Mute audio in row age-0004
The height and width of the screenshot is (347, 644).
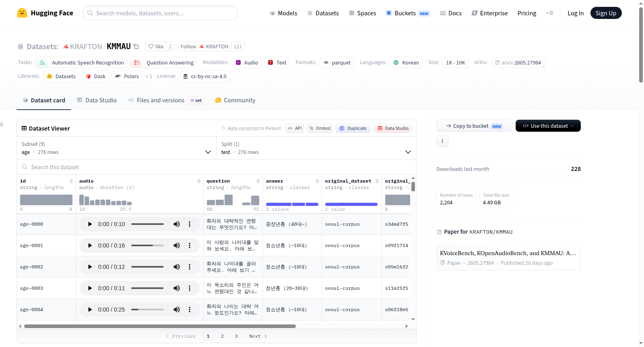coord(177,310)
